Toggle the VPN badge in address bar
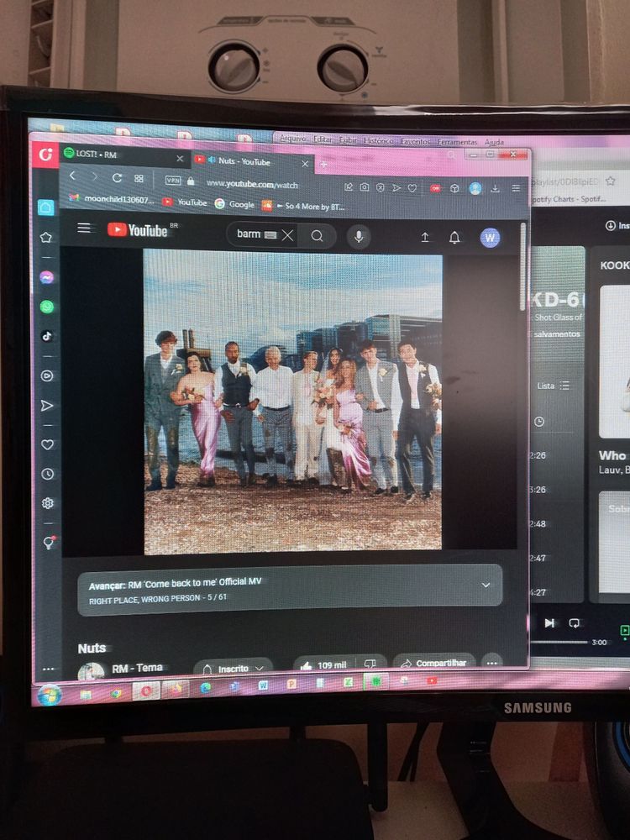The image size is (630, 840). point(172,181)
